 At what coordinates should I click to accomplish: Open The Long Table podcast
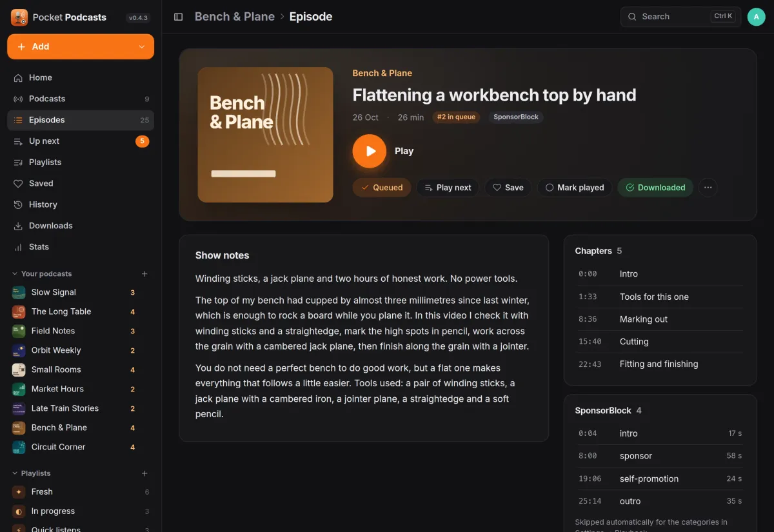[81, 311]
